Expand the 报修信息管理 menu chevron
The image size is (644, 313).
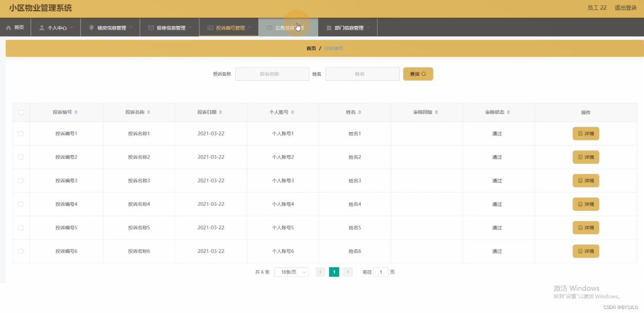point(190,27)
